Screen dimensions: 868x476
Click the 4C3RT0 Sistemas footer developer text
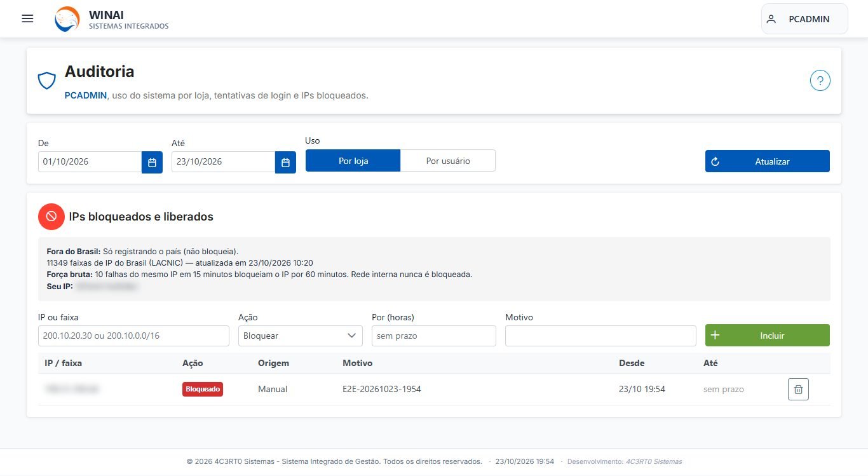point(654,461)
